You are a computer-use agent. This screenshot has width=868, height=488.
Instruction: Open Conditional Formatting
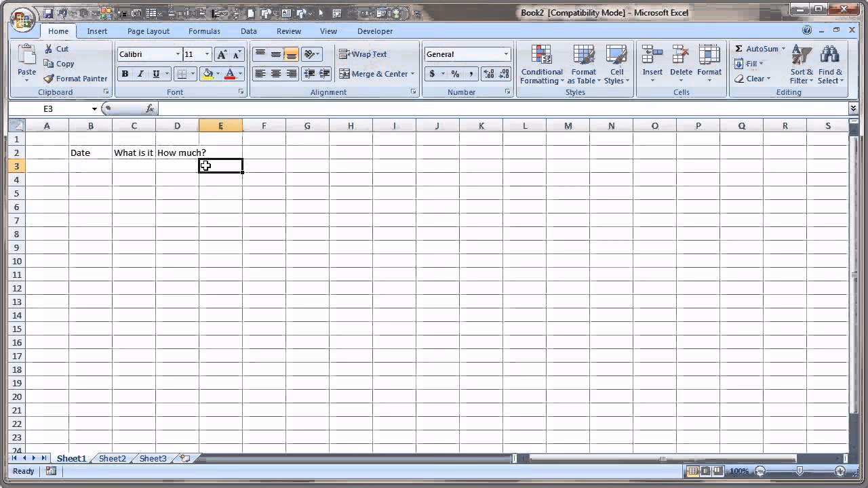pos(541,64)
